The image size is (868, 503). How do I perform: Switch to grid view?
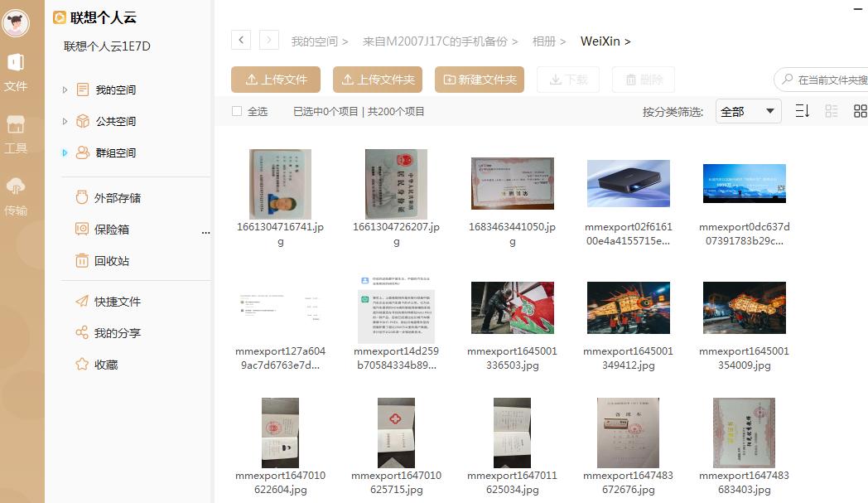[861, 110]
